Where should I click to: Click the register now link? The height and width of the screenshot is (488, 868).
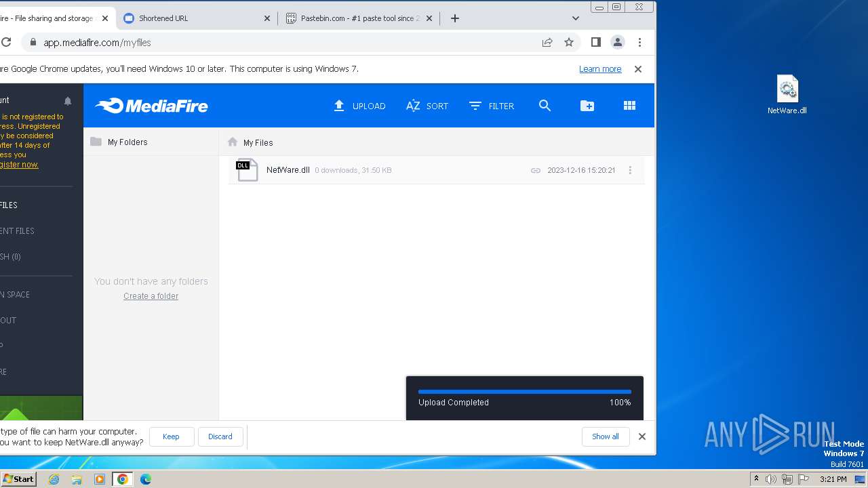pos(19,165)
